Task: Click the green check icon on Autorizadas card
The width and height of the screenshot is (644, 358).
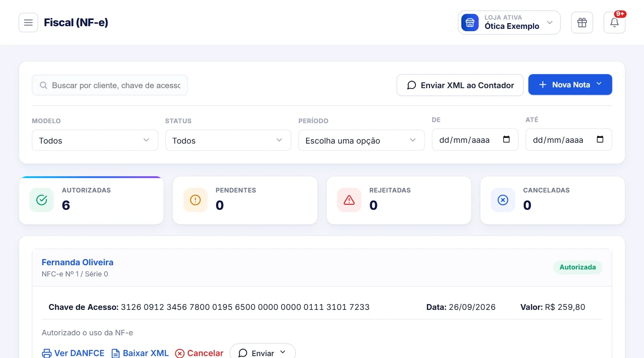Action: (x=42, y=200)
